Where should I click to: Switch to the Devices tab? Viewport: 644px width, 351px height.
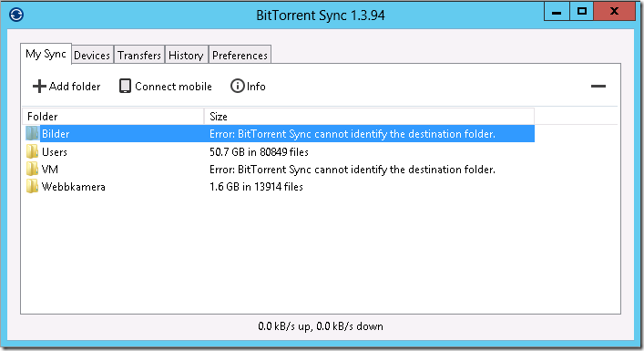[x=92, y=55]
